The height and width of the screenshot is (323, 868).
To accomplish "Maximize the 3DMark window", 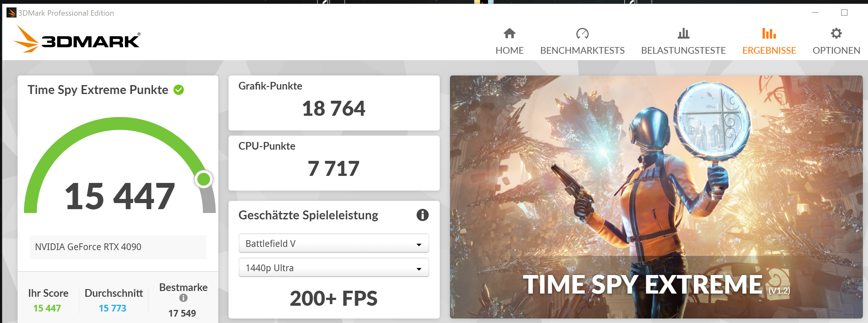I will point(844,13).
